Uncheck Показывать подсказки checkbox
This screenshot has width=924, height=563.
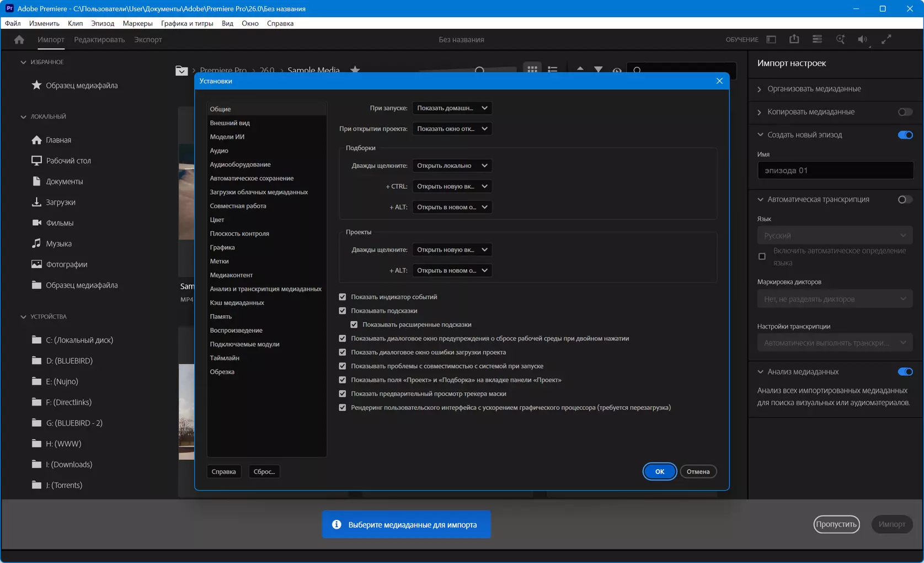pos(343,311)
